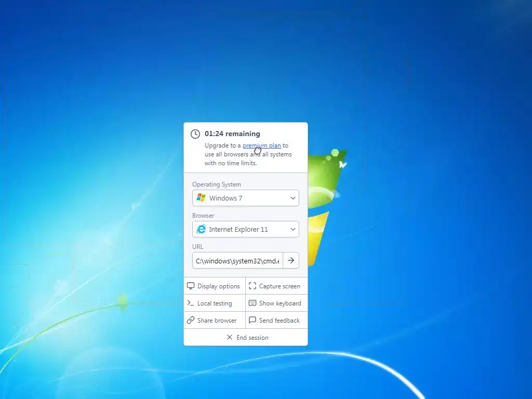Image resolution: width=532 pixels, height=399 pixels.
Task: Click the Windows 7 text in selector
Action: (225, 198)
